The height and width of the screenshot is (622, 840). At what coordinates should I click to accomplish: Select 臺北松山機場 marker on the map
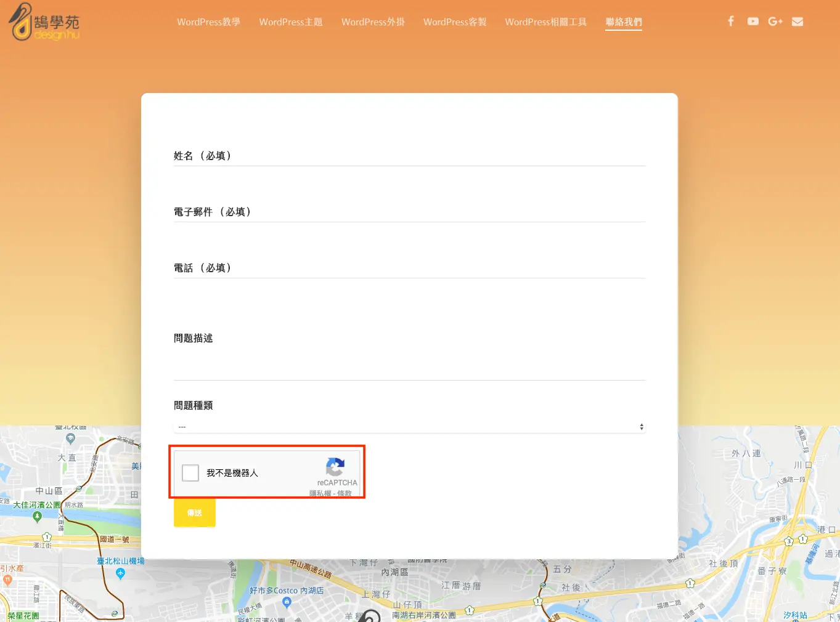coord(120,573)
